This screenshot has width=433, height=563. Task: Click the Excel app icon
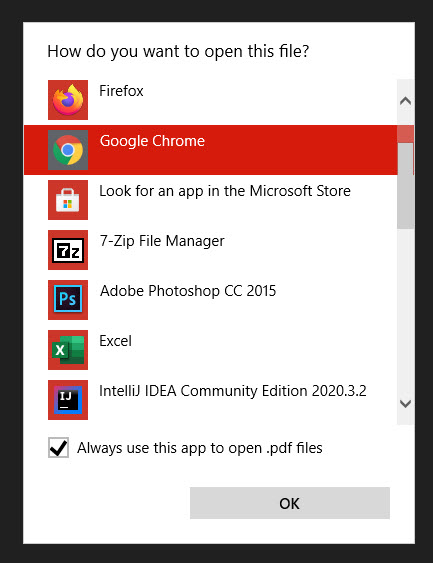point(68,350)
